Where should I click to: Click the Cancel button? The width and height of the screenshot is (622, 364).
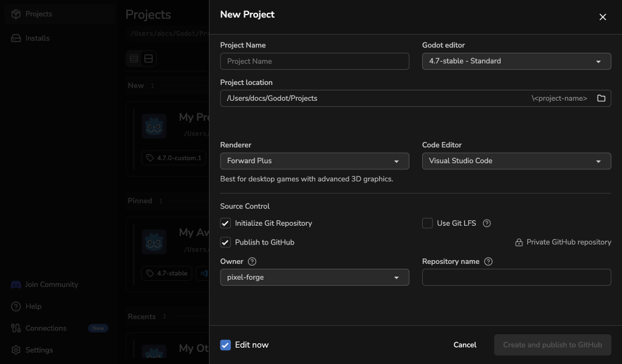point(465,345)
